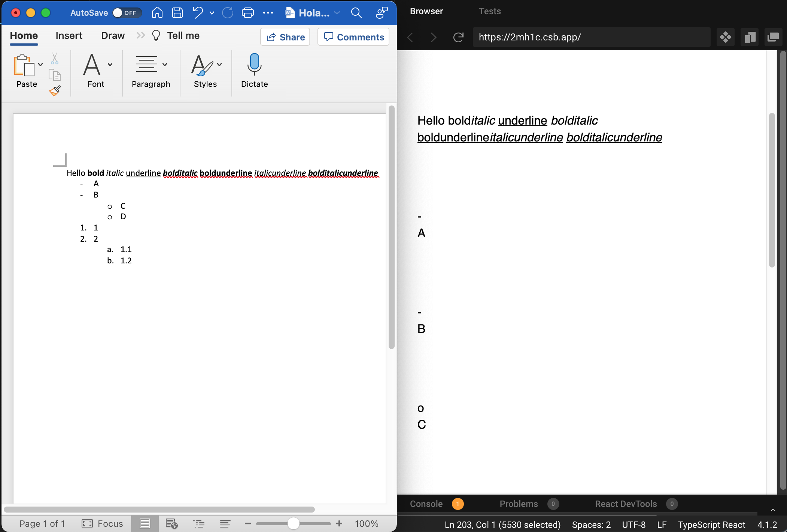
Task: Adjust the zoom slider at the bottom
Action: pyautogui.click(x=294, y=523)
